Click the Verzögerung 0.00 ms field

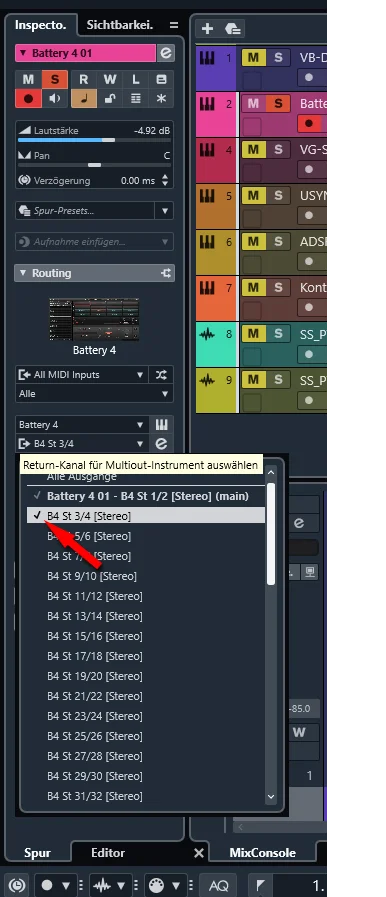tap(138, 181)
